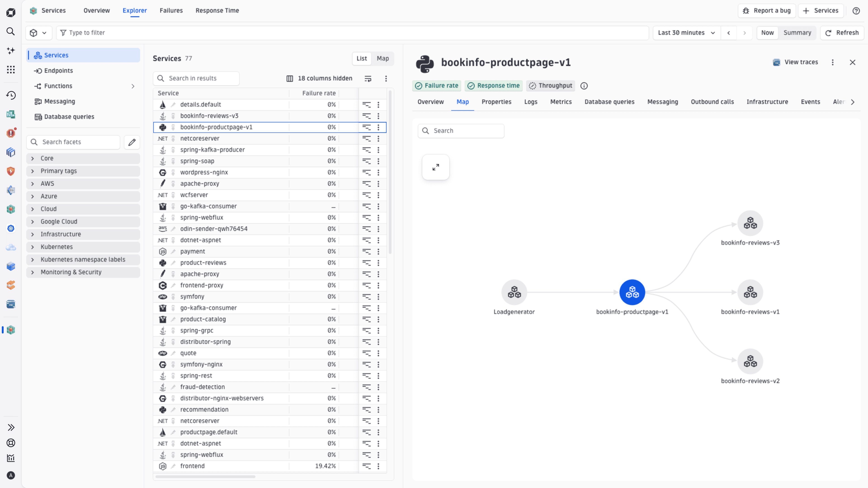Switch to the Outbound calls detail tab
The width and height of the screenshot is (868, 488).
tap(712, 102)
